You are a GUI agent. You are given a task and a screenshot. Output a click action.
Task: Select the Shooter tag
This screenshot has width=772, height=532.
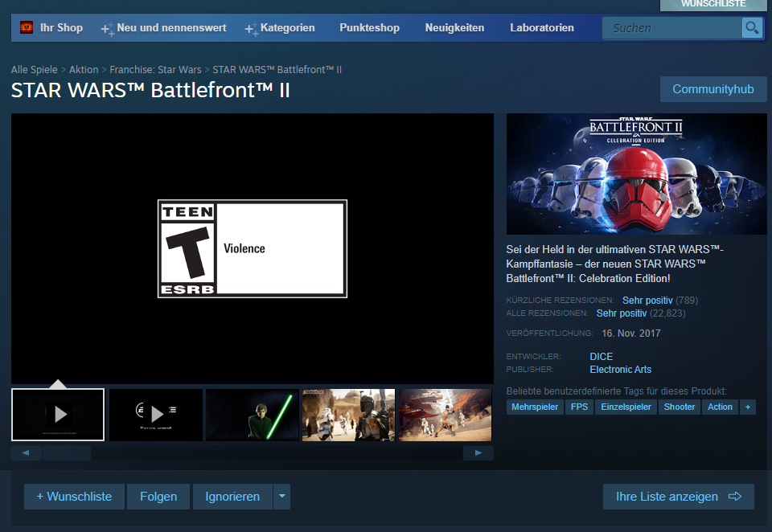[679, 407]
